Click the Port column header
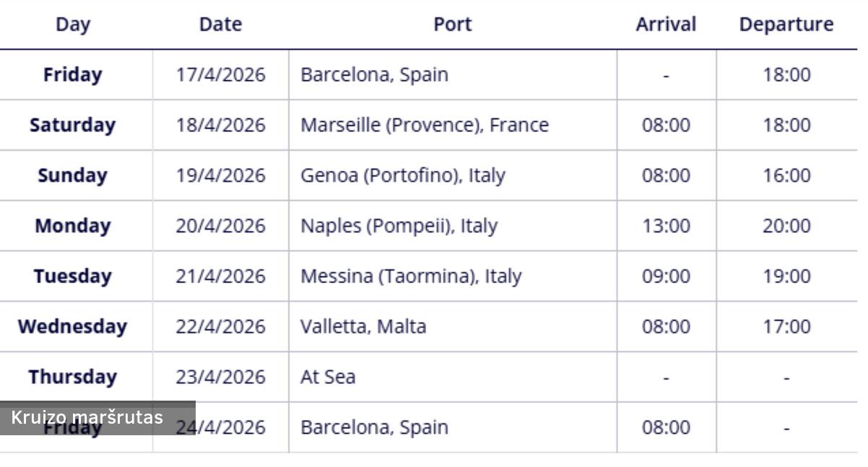The image size is (868, 467). coord(452,25)
